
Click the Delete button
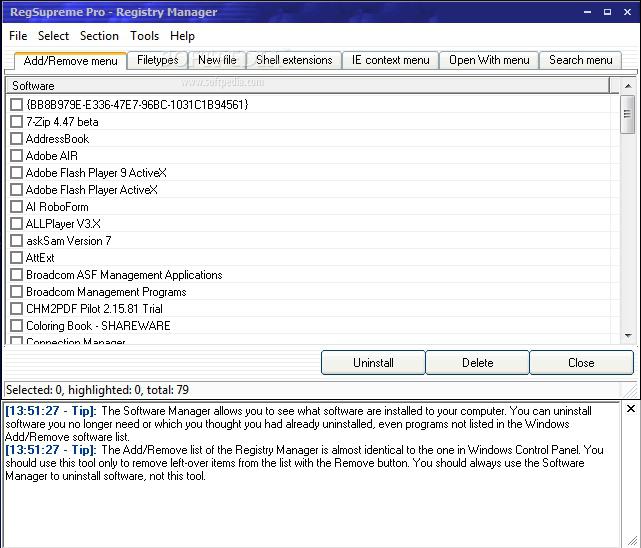coord(477,362)
